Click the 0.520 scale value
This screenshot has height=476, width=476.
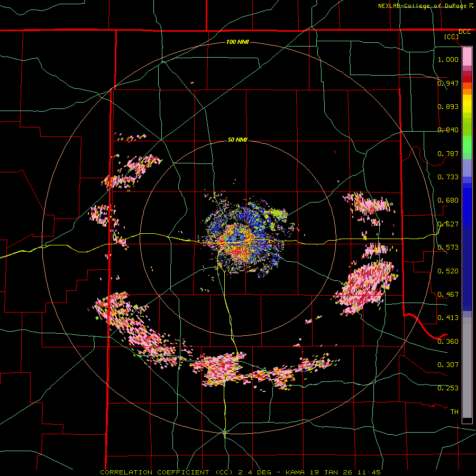pyautogui.click(x=448, y=271)
